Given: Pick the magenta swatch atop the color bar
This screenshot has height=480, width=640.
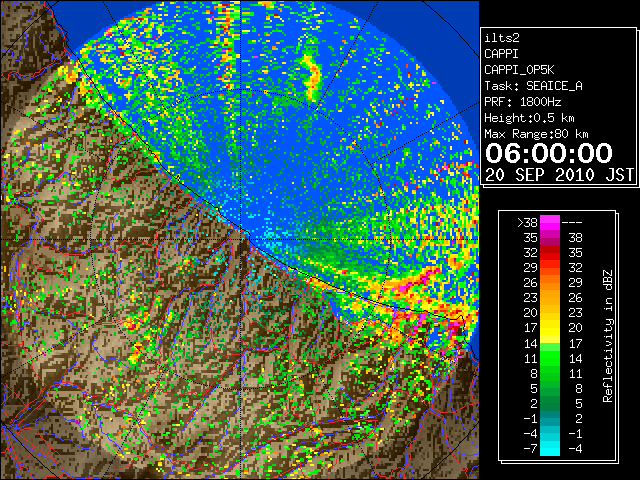Looking at the screenshot, I should point(550,222).
